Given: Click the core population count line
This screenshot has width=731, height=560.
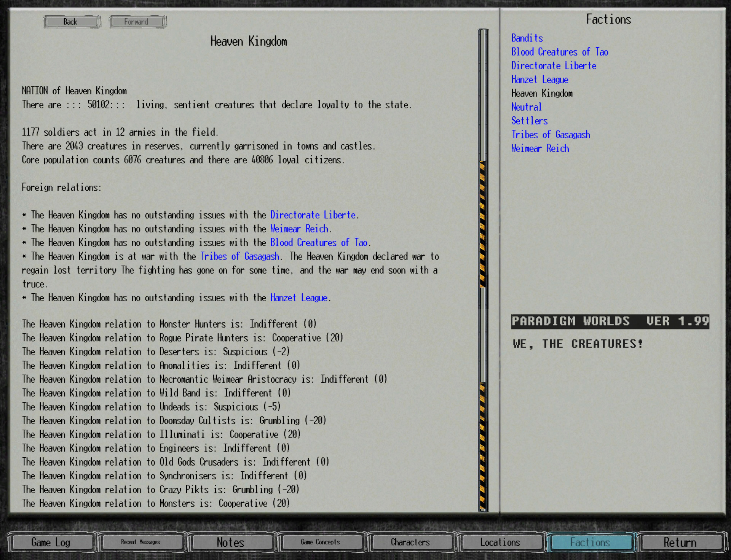Looking at the screenshot, I should (x=183, y=160).
